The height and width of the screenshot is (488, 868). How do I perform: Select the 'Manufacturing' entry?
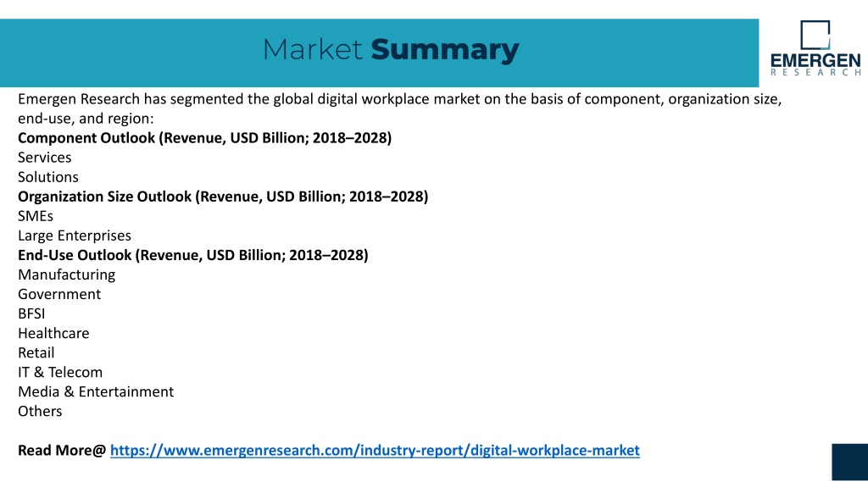[x=66, y=275]
